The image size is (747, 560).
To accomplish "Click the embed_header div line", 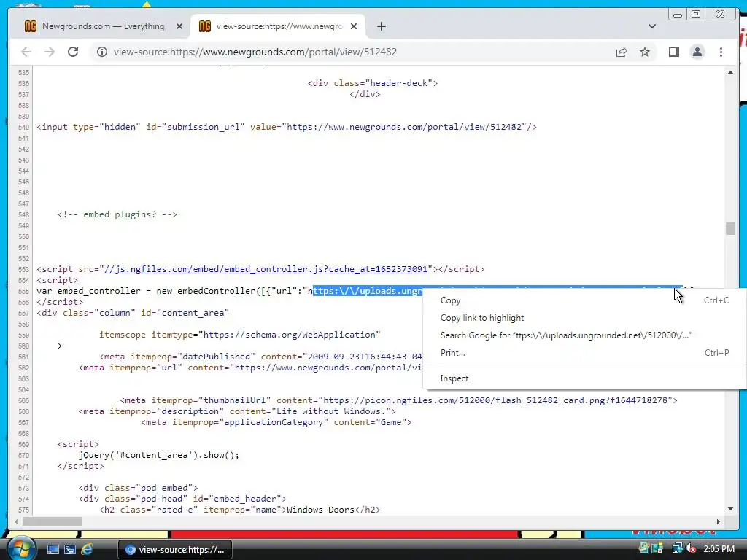I will (182, 499).
